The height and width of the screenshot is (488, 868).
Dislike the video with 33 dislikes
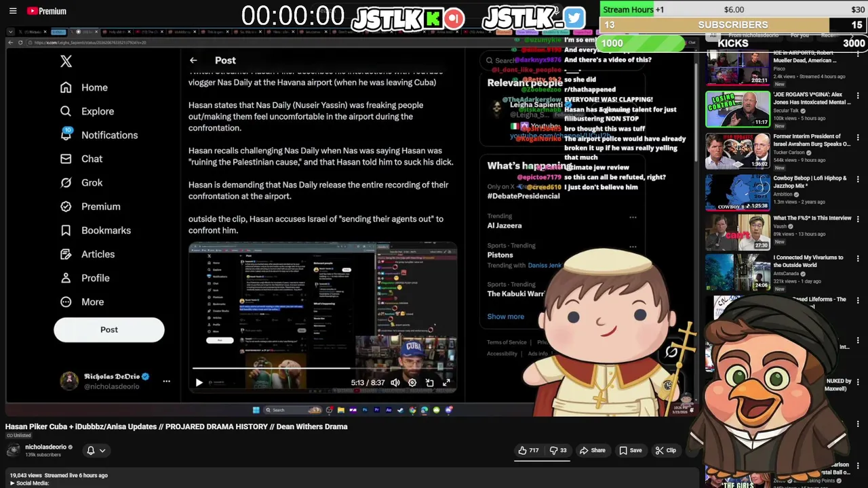559,451
